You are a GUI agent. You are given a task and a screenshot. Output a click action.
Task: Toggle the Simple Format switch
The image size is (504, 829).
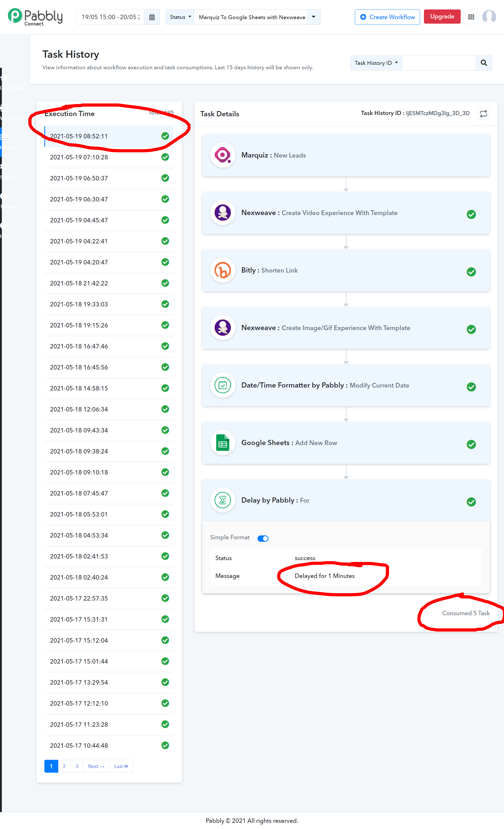point(263,538)
